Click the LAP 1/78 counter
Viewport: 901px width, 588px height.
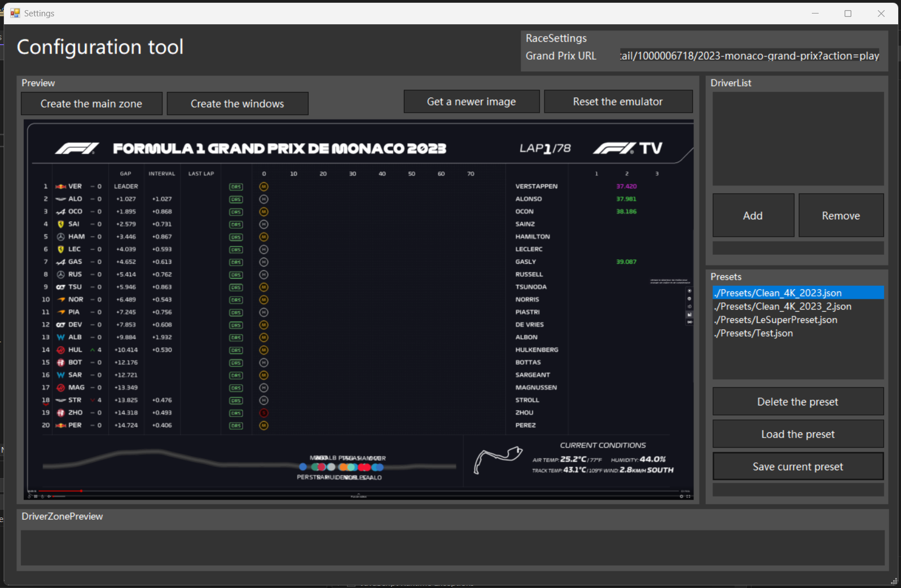tap(545, 148)
